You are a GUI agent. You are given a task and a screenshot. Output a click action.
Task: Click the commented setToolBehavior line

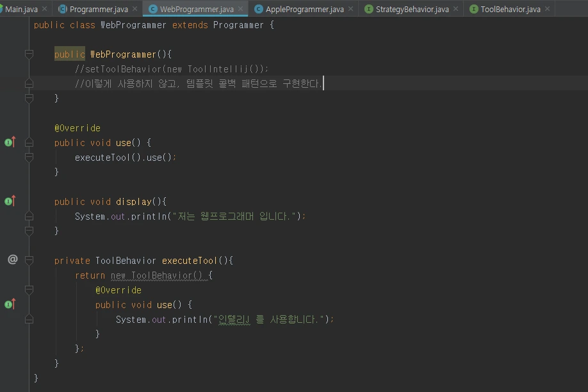(x=172, y=69)
